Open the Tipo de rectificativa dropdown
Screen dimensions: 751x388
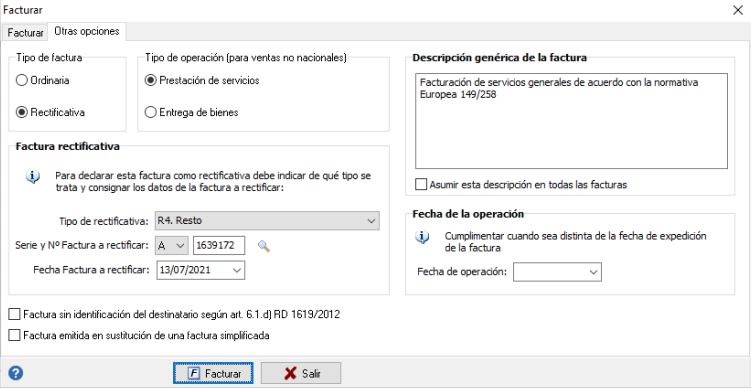[x=267, y=221]
